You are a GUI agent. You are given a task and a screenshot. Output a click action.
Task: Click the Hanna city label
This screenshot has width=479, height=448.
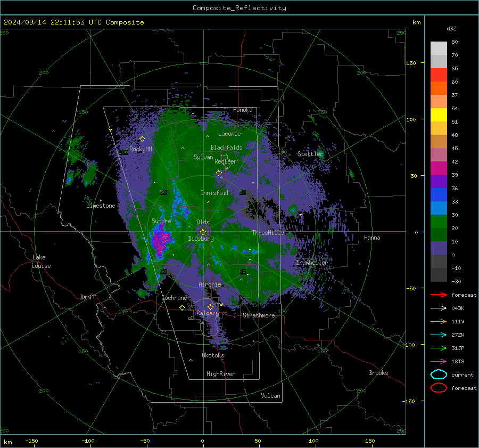[372, 238]
